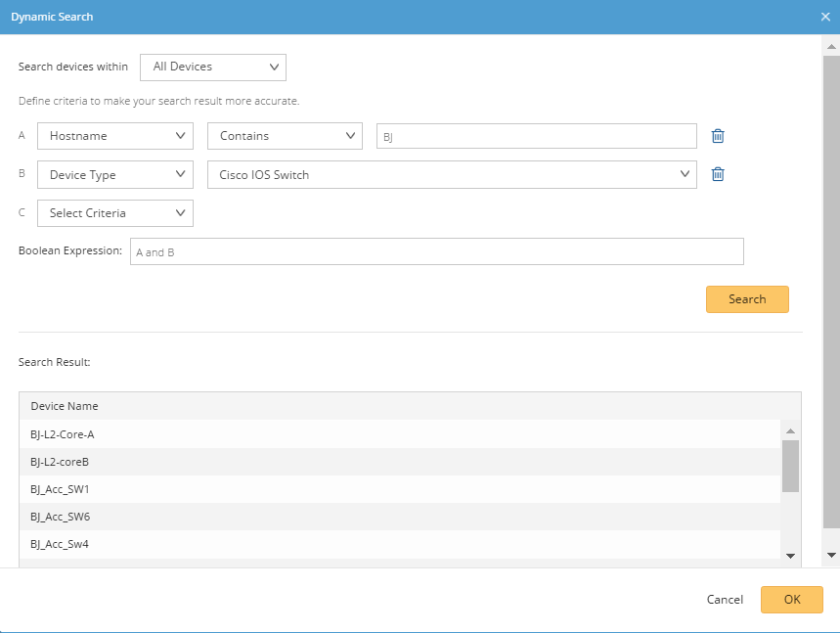The image size is (840, 633).
Task: Choose BJ_Acc_SW1 from the results list
Action: pos(61,489)
